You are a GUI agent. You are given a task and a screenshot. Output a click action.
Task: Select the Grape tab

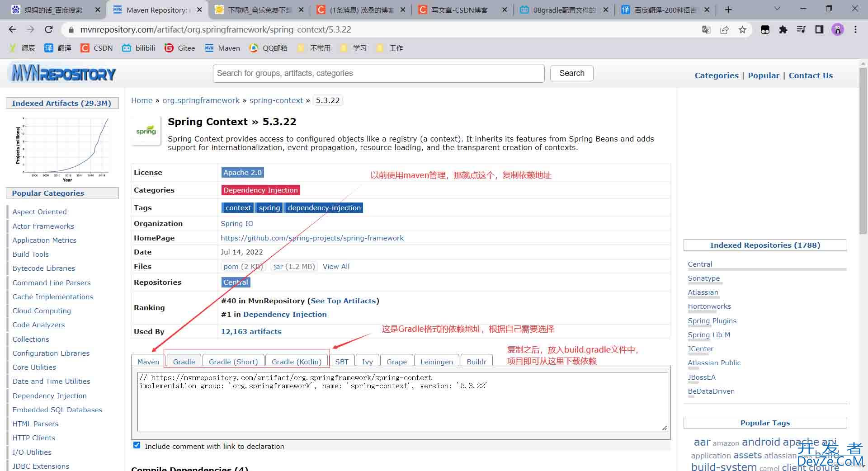[x=396, y=361]
